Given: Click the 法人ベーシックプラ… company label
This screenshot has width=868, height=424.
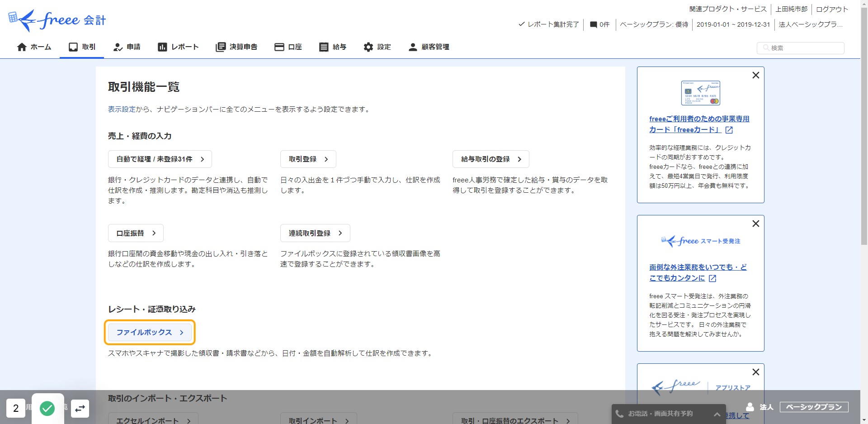Looking at the screenshot, I should (811, 24).
